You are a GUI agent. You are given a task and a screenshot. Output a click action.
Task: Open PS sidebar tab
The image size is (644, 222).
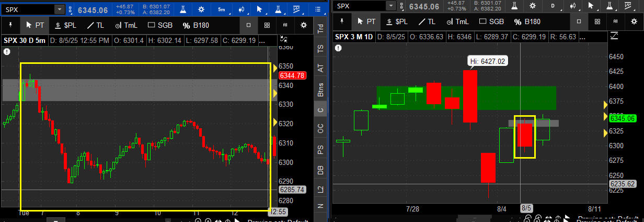(320, 150)
